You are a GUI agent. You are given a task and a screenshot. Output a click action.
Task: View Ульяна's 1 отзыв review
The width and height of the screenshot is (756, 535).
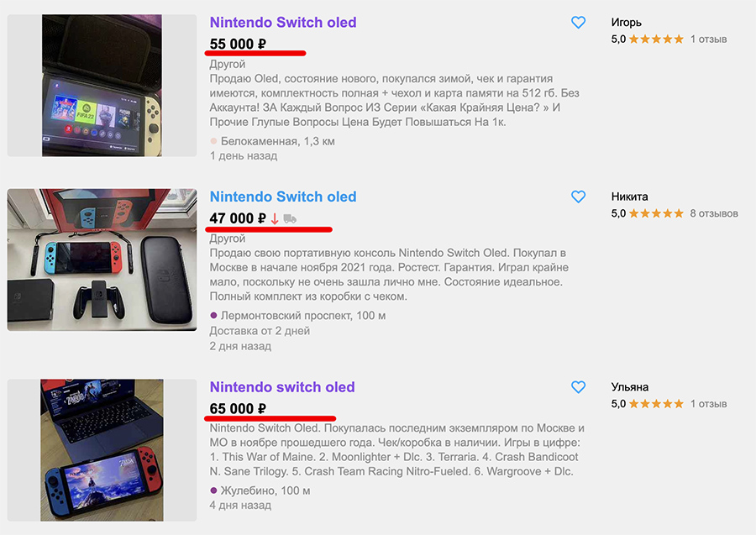click(708, 404)
